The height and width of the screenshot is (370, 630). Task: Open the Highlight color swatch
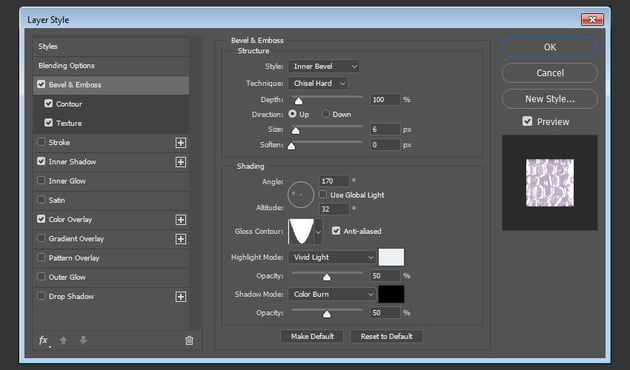(391, 257)
